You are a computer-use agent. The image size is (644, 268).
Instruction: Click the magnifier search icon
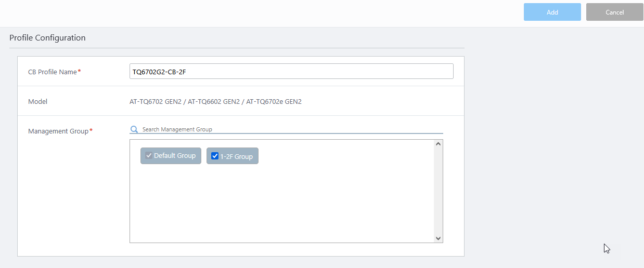click(x=134, y=129)
